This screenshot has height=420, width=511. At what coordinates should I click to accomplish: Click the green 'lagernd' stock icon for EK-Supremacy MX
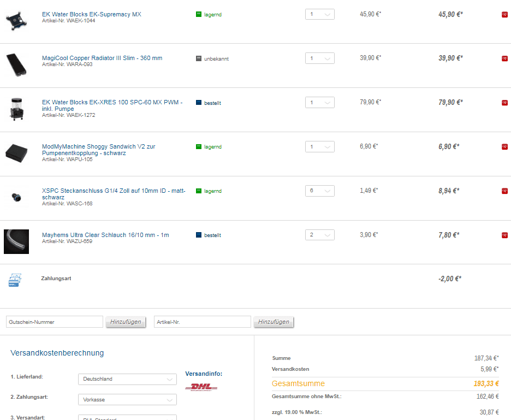pyautogui.click(x=199, y=14)
